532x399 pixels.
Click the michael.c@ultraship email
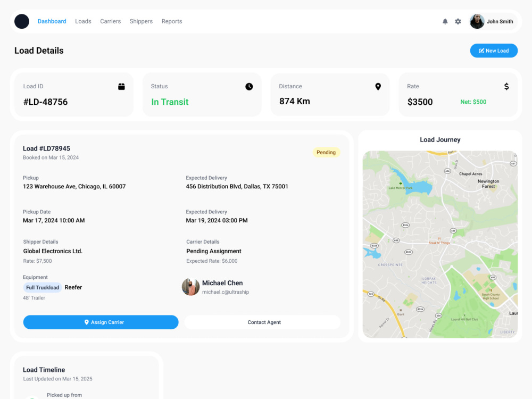coord(226,292)
